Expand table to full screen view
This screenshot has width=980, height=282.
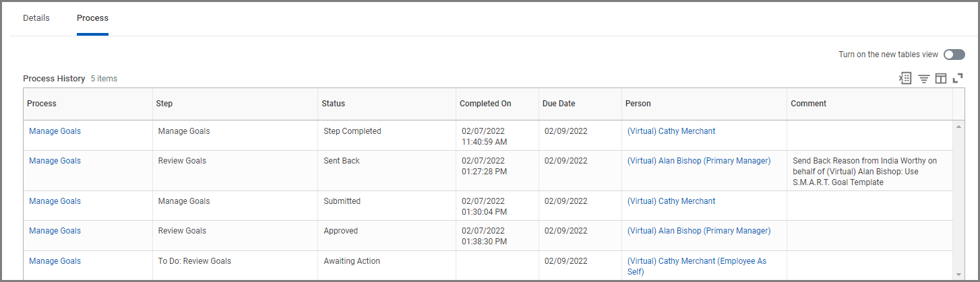pyautogui.click(x=958, y=79)
